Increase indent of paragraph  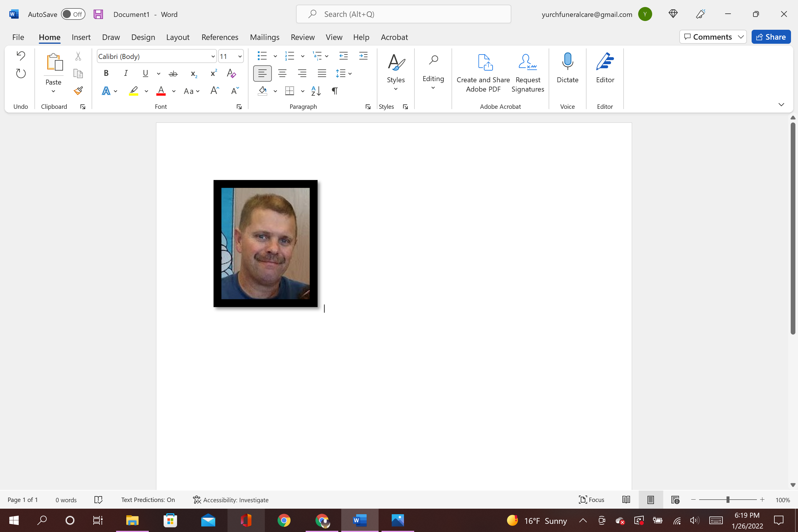363,56
